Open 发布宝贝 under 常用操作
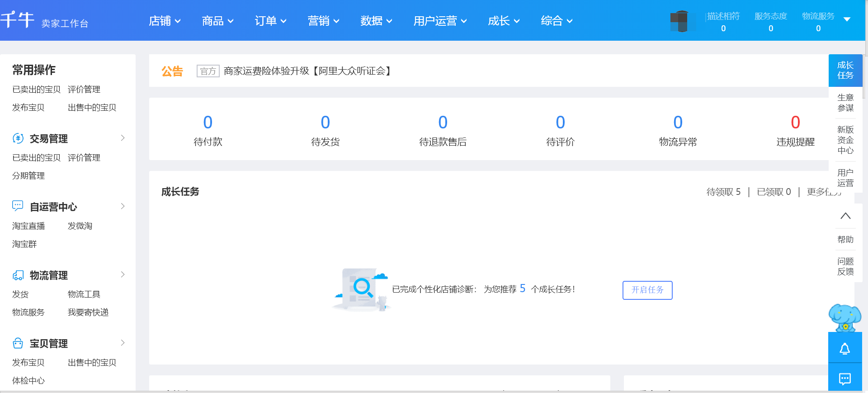Viewport: 868px width, 393px height. coord(28,108)
